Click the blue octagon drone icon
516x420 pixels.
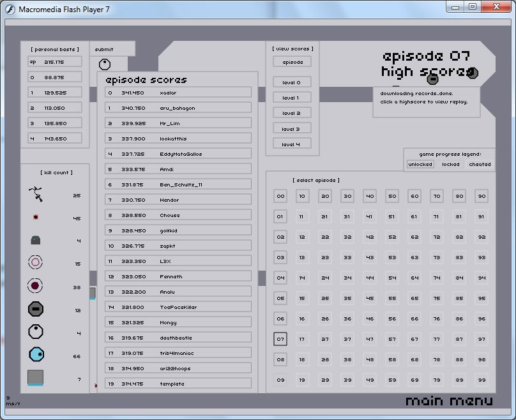point(36,354)
